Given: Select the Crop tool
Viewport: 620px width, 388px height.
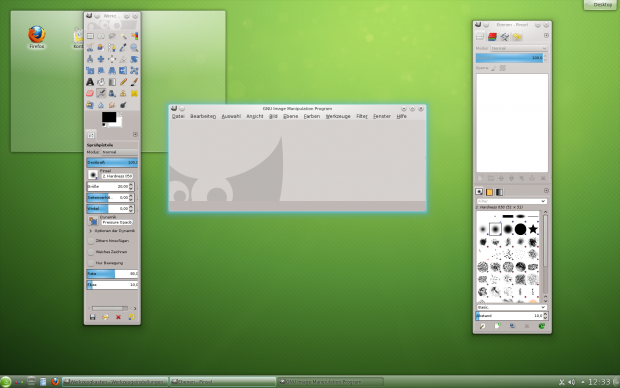Looking at the screenshot, I should tap(123, 59).
